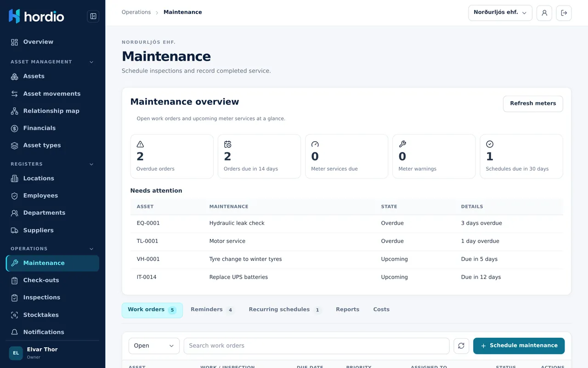Click the Financials dollar icon
Viewport: 588px width, 368px height.
tap(15, 128)
